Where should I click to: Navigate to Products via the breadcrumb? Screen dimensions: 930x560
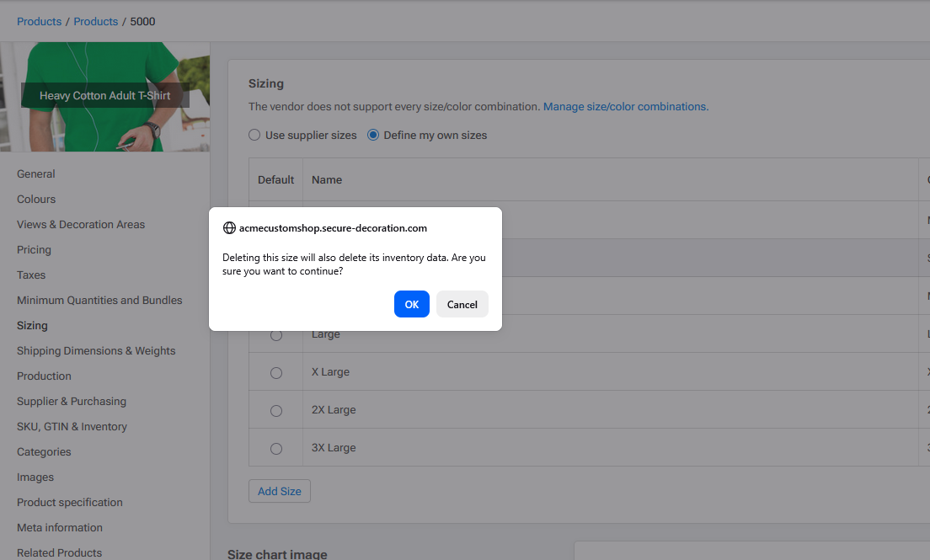(x=39, y=21)
